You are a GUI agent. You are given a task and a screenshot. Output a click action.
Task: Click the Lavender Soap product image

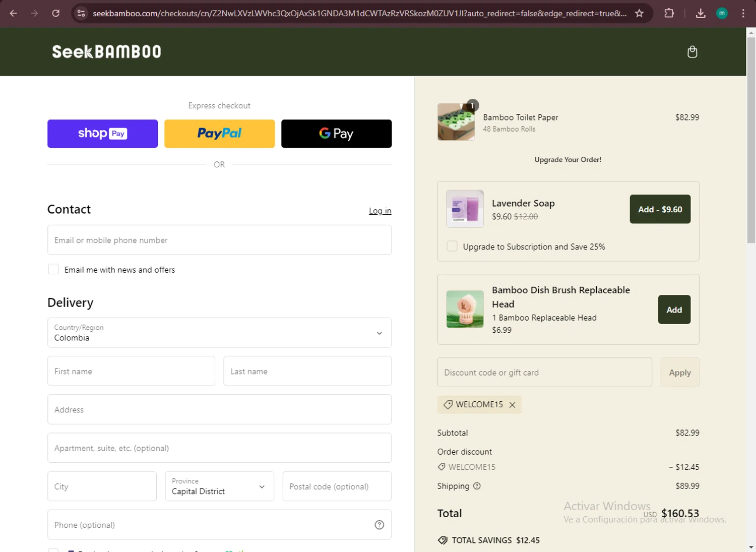click(465, 209)
